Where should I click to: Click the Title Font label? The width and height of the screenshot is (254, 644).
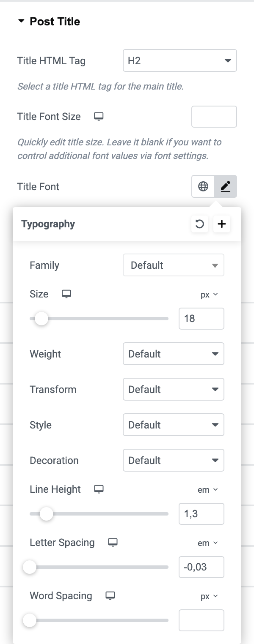point(38,187)
